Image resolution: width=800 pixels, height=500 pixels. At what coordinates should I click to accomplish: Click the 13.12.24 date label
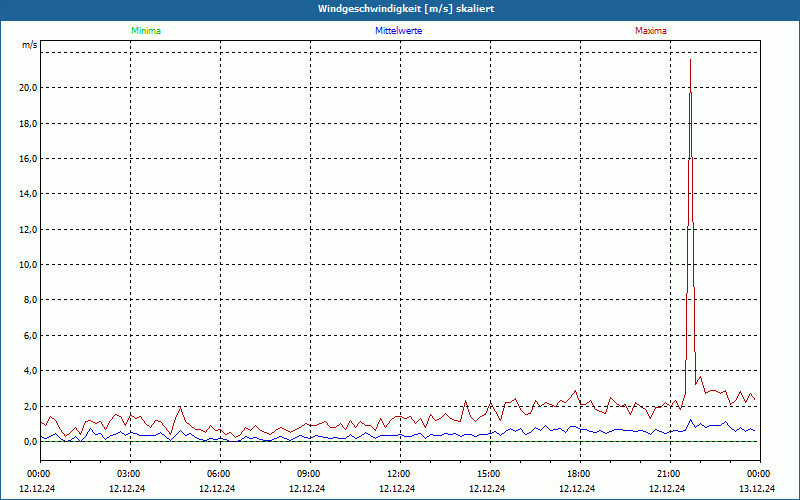point(757,488)
